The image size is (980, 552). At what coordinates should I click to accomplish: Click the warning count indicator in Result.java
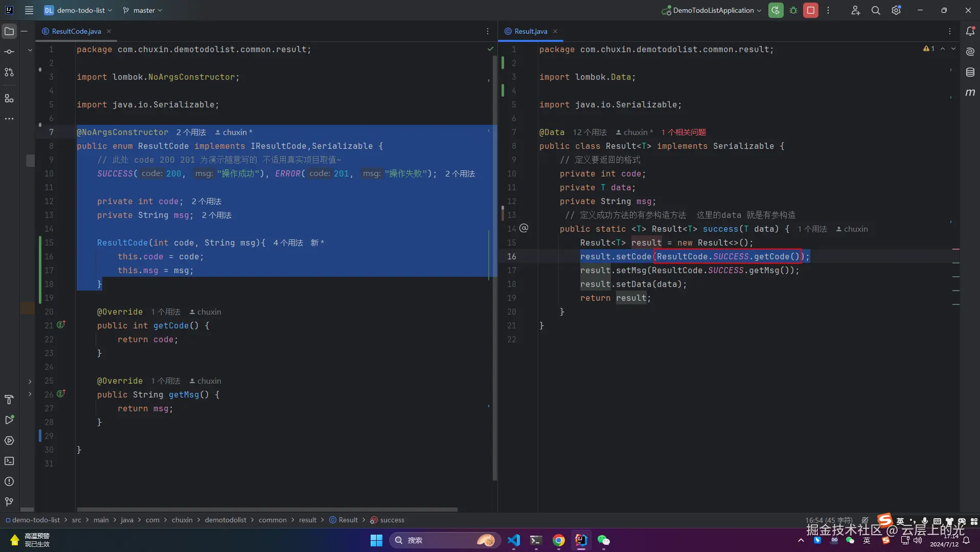[929, 49]
